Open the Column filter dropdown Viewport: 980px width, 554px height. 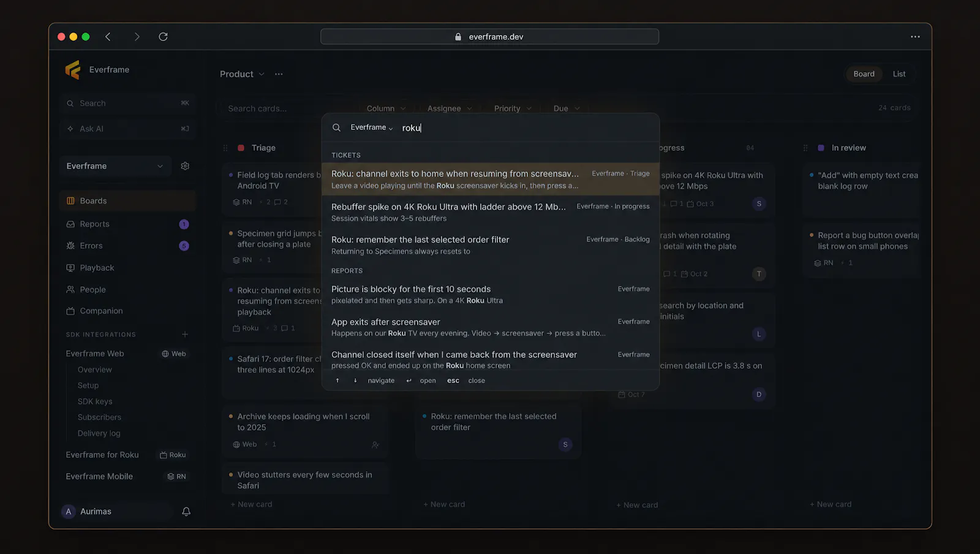pyautogui.click(x=386, y=108)
